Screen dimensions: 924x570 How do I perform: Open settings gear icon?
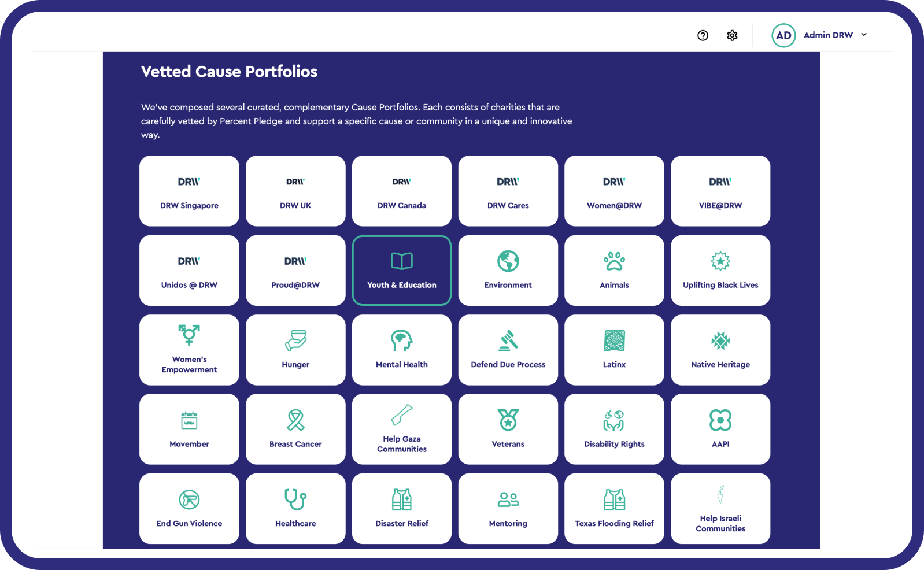[732, 35]
